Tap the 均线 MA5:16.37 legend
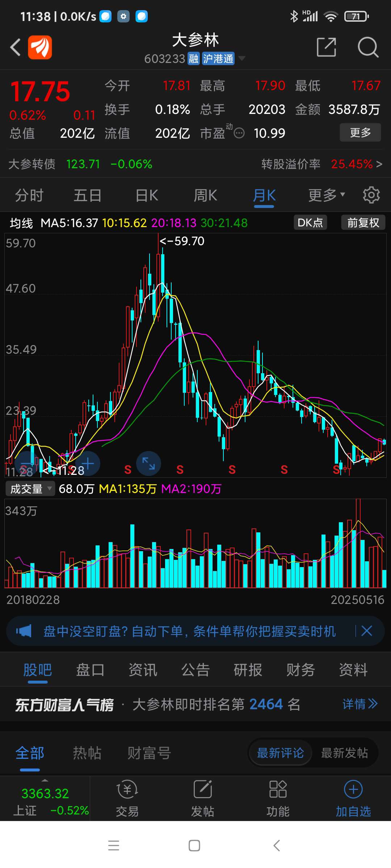The height and width of the screenshot is (868, 391). coord(54,223)
